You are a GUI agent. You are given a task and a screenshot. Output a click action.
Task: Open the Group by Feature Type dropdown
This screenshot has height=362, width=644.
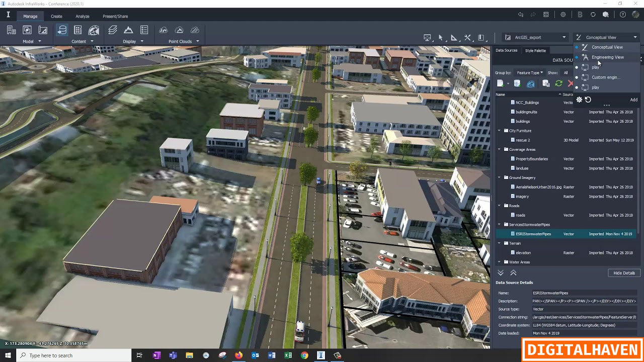(x=529, y=73)
